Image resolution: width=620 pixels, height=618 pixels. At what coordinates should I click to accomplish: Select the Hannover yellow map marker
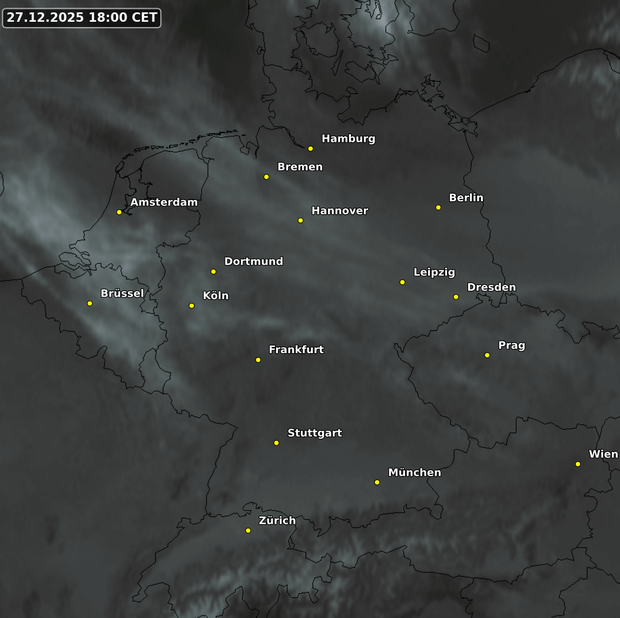pos(300,220)
